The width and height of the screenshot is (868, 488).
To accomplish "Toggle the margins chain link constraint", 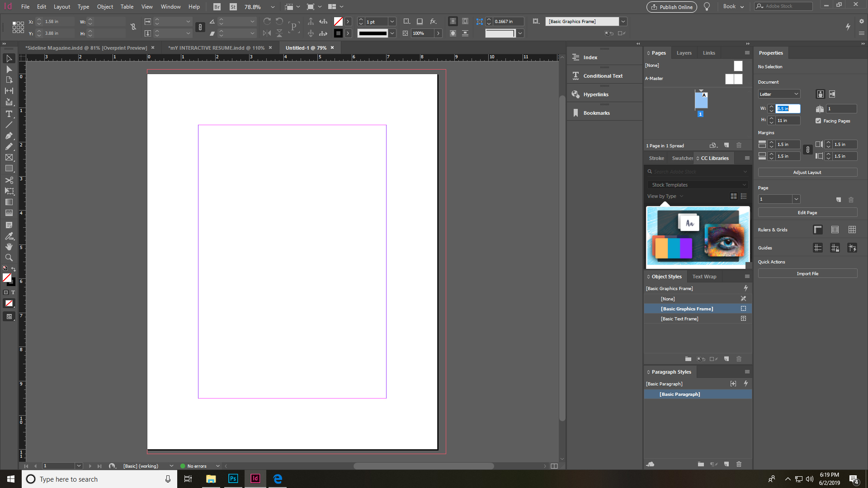I will tap(808, 150).
